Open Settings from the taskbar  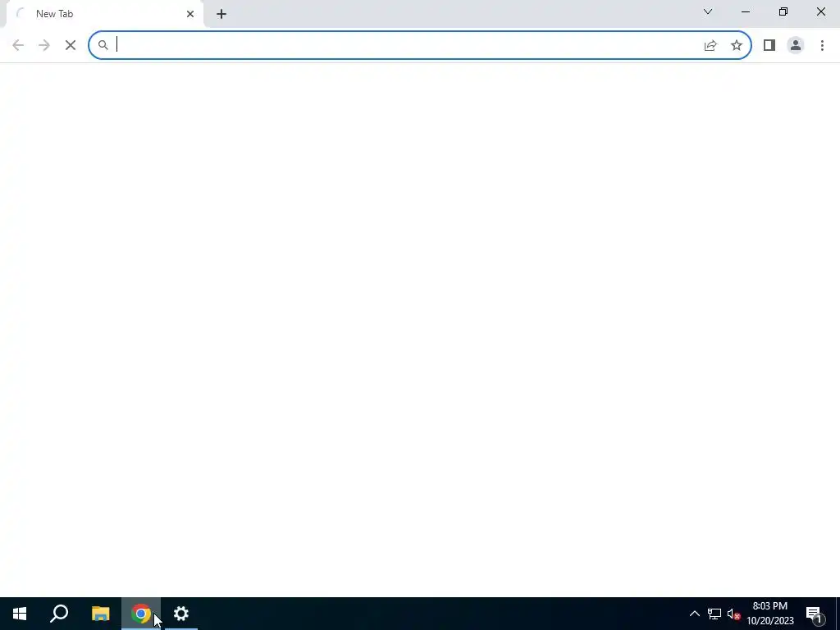181,614
